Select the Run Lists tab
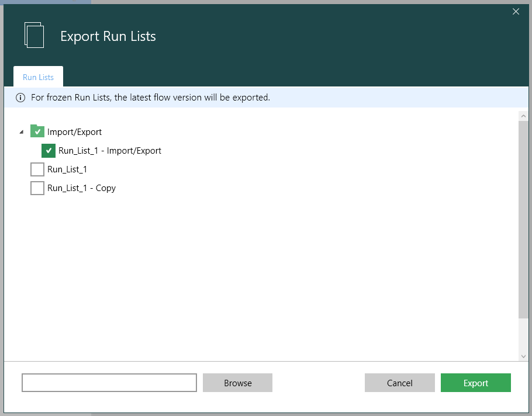 pos(37,77)
